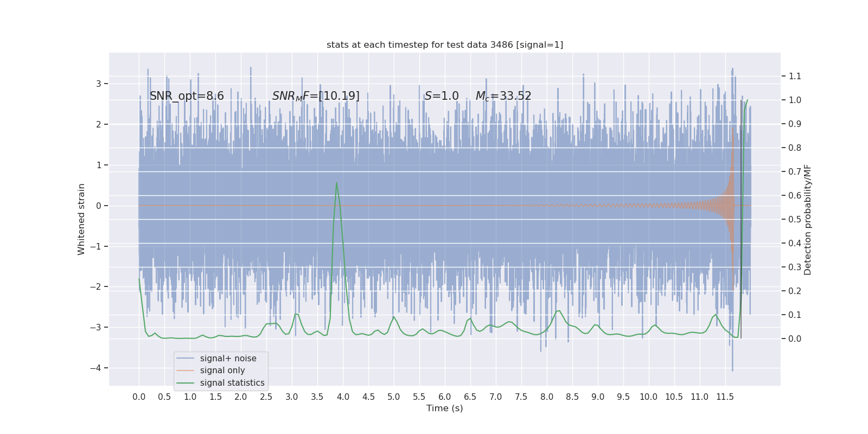Viewport: 868px width, 434px height.
Task: Click the 0.6 tick on the probability axis
Action: (795, 195)
